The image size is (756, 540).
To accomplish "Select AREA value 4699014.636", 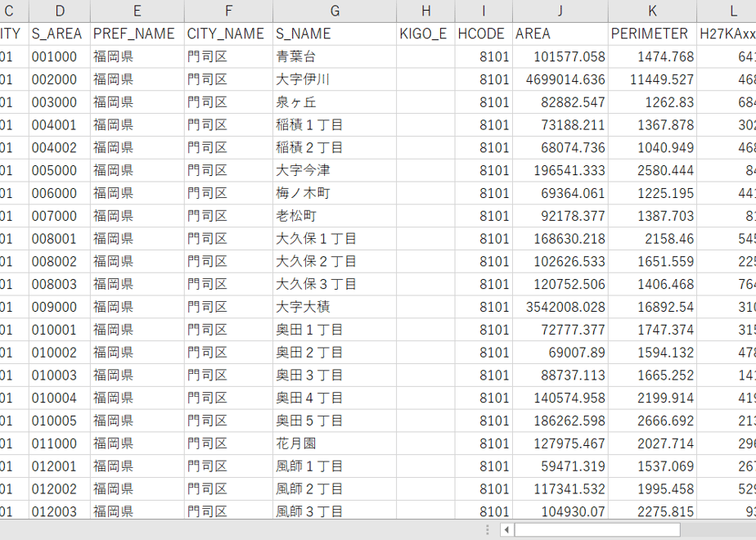I will pyautogui.click(x=560, y=79).
